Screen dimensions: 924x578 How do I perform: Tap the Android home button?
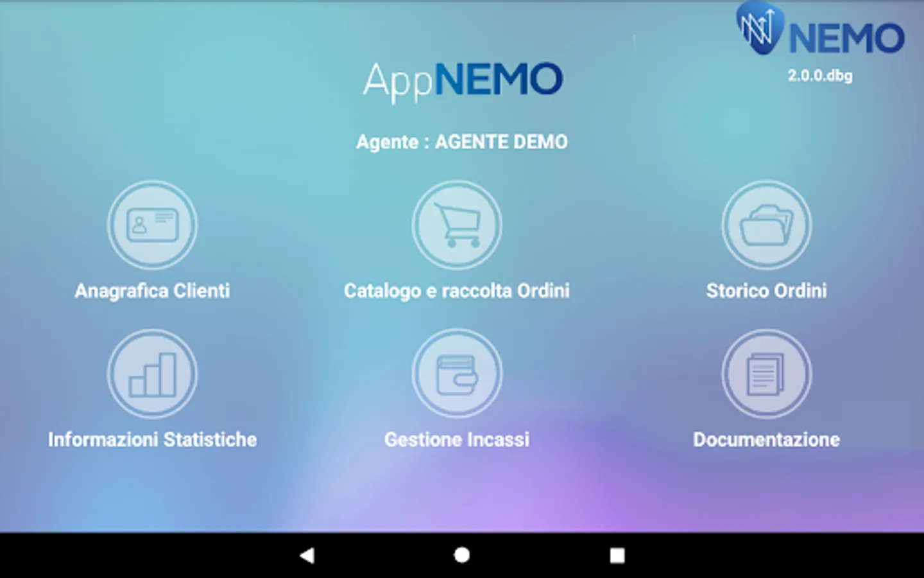(462, 555)
